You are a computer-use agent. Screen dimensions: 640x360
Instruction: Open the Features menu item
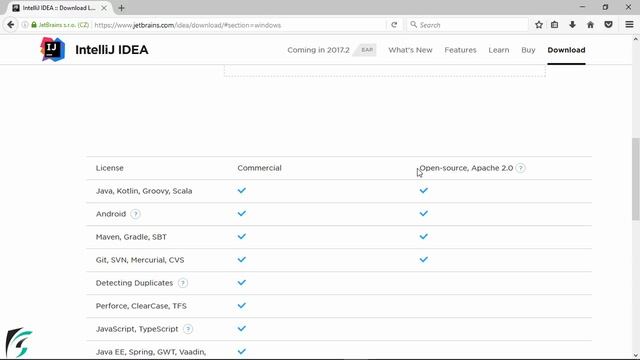460,50
